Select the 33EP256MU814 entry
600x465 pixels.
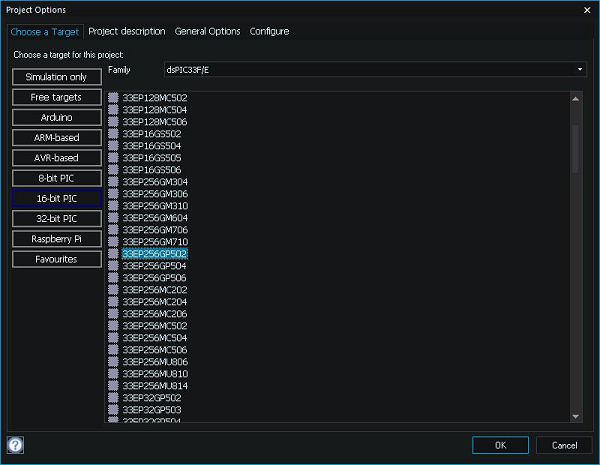click(155, 386)
